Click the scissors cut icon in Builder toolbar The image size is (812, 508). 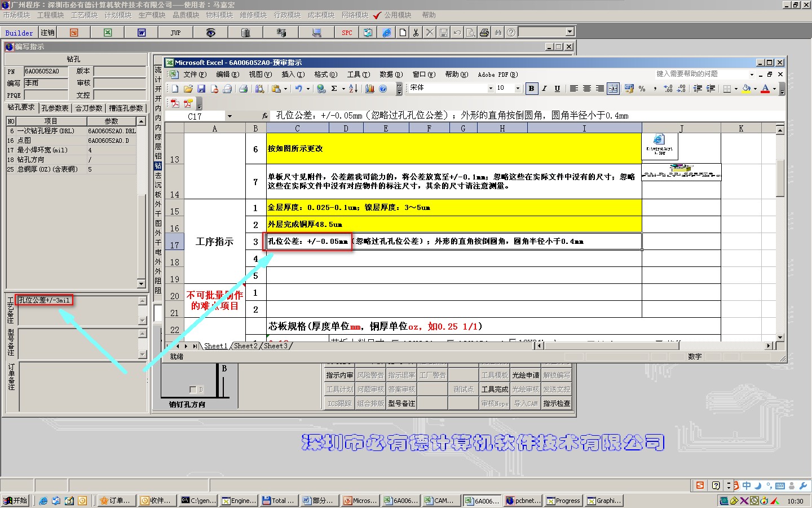[x=416, y=33]
